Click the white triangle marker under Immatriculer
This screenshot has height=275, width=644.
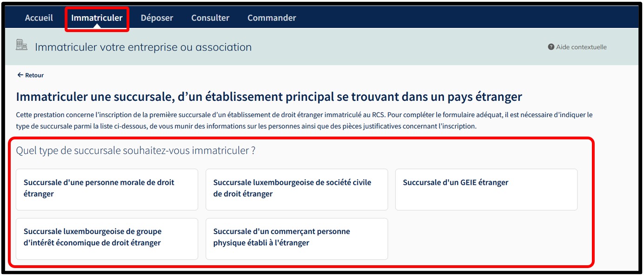point(97,26)
